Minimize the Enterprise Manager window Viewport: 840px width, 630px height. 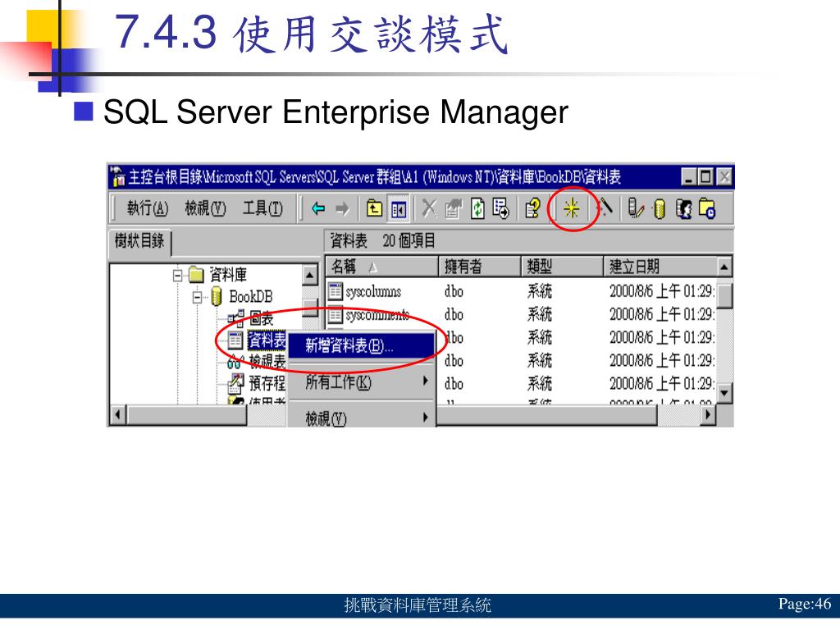[689, 177]
